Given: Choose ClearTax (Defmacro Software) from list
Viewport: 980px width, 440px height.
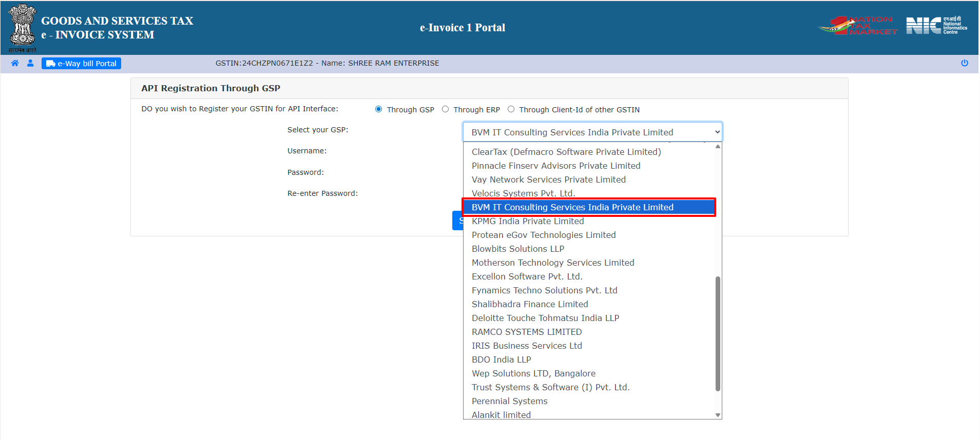Looking at the screenshot, I should click(x=566, y=152).
